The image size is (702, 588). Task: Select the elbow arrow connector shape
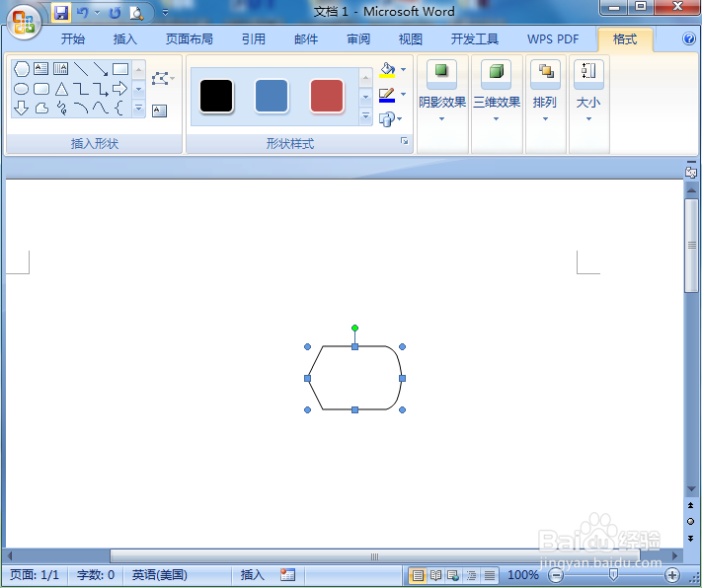[x=101, y=89]
